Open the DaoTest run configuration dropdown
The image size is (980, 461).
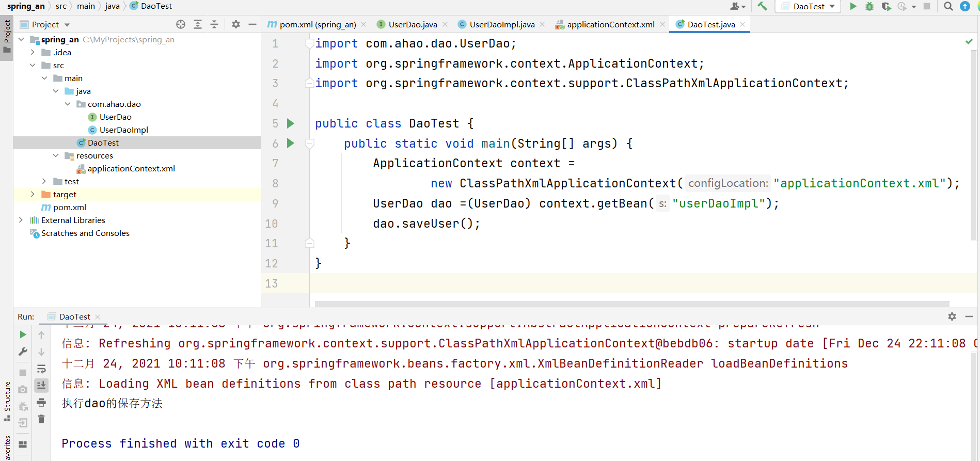click(x=808, y=6)
